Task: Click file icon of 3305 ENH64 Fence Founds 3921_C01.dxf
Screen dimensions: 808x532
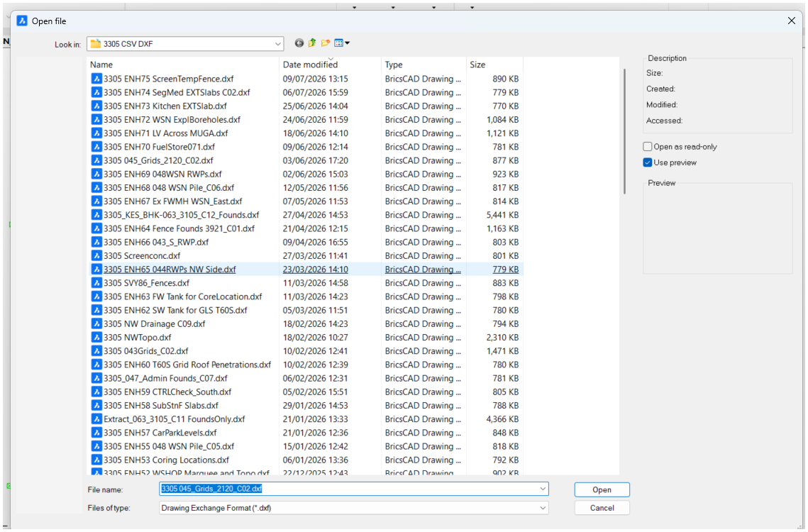Action: pos(96,228)
